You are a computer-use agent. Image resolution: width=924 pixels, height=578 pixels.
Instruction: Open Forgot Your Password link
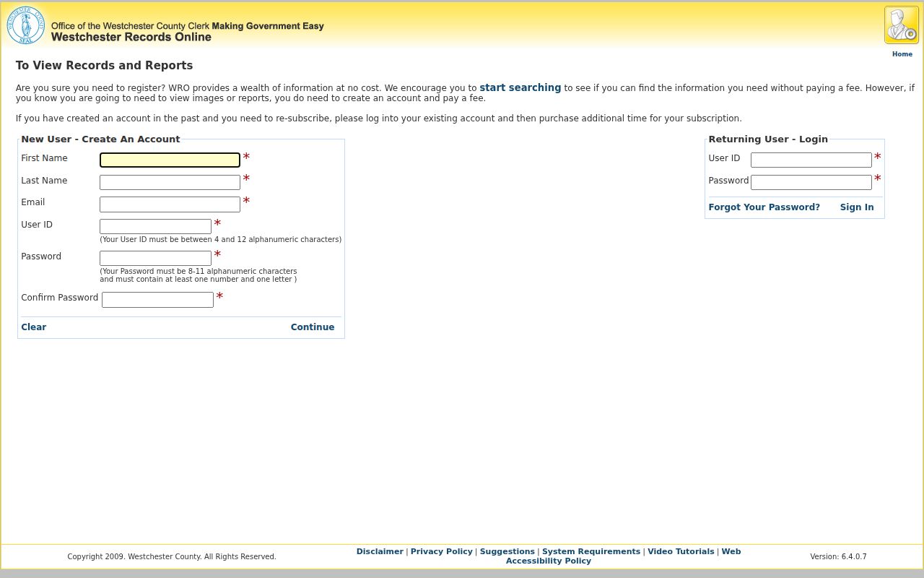(764, 207)
